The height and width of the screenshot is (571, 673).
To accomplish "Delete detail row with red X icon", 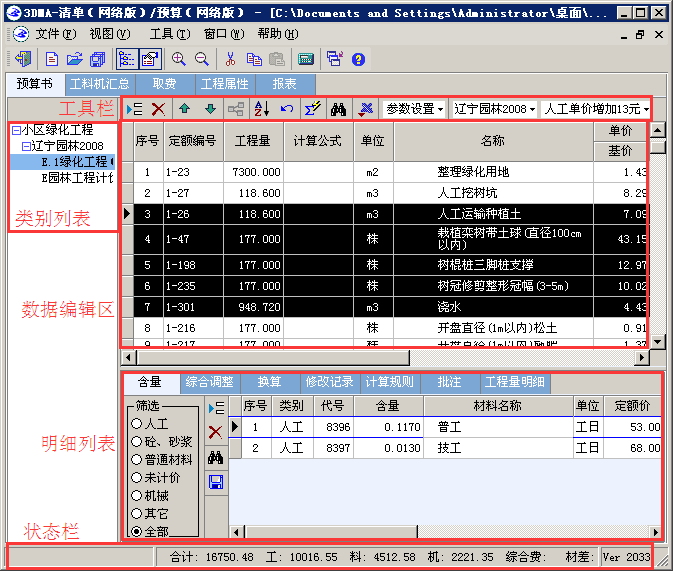I will pos(215,432).
